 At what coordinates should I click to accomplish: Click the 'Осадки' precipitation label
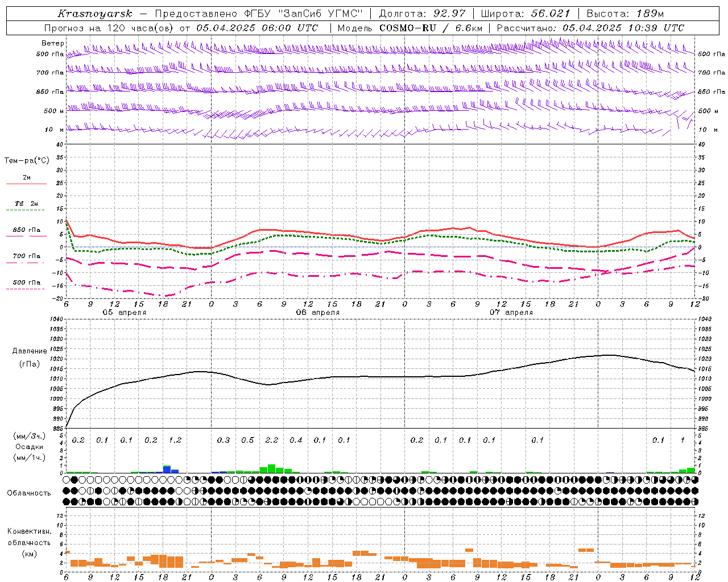click(x=29, y=447)
